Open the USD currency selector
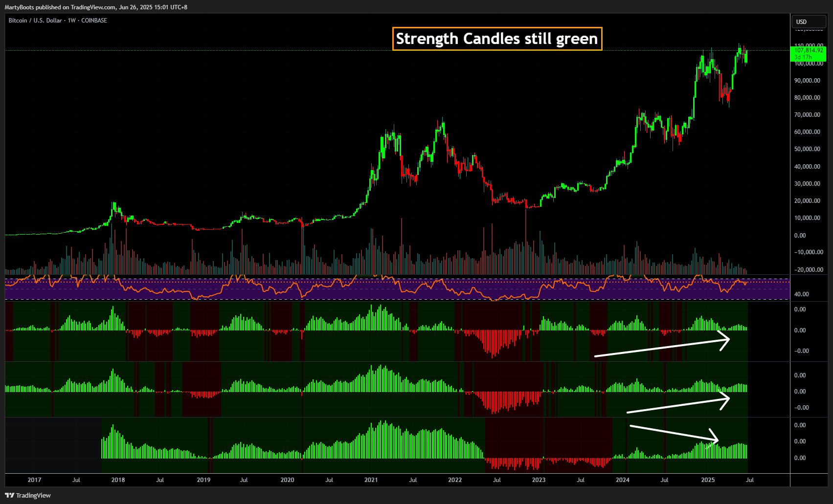The image size is (833, 504). click(x=808, y=22)
